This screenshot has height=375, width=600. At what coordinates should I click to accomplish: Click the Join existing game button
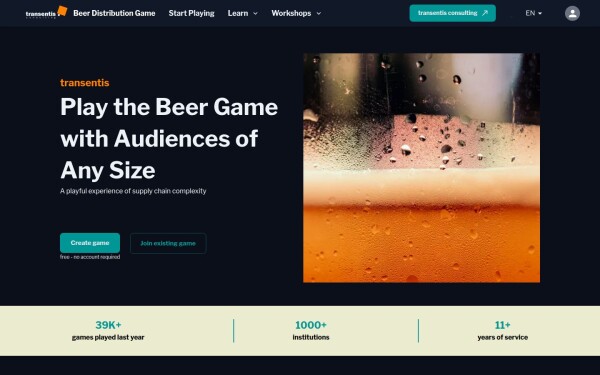click(168, 243)
